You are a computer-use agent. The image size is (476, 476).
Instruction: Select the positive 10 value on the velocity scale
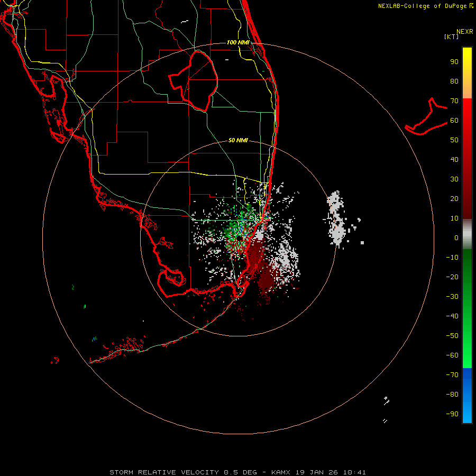[454, 218]
